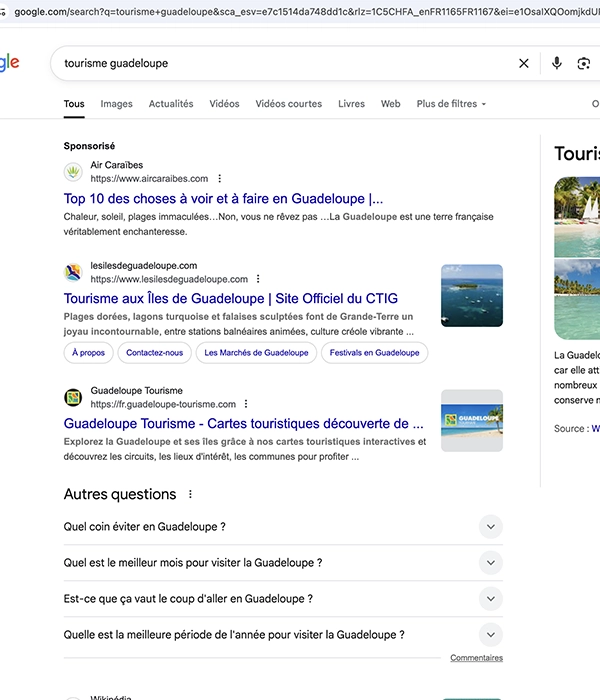Click the Commentaires feedback link
This screenshot has width=600, height=700.
pos(476,658)
